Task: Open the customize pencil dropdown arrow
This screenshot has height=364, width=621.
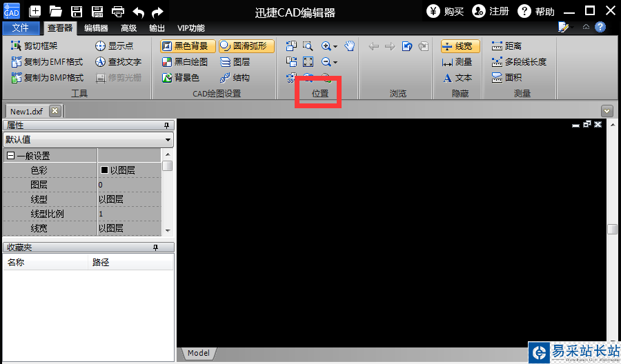Action: click(572, 28)
